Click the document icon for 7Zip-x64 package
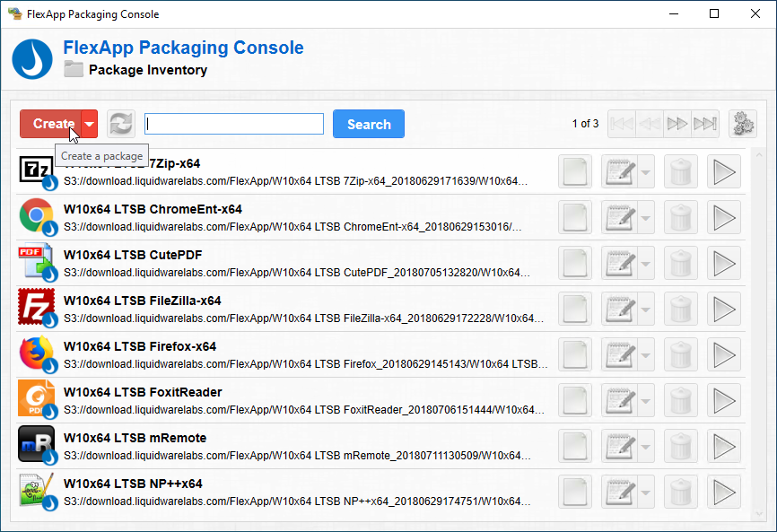The width and height of the screenshot is (777, 532). [575, 171]
